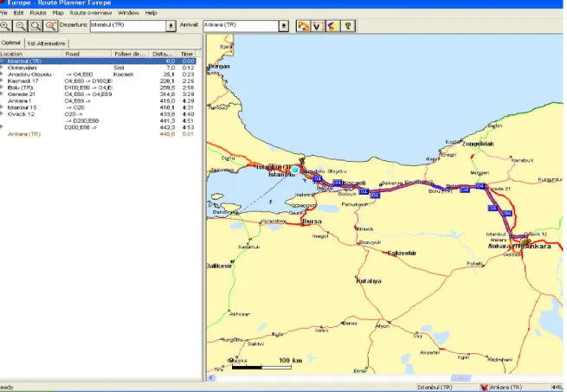Click the Distance column header
The height and width of the screenshot is (392, 567).
[x=162, y=54]
